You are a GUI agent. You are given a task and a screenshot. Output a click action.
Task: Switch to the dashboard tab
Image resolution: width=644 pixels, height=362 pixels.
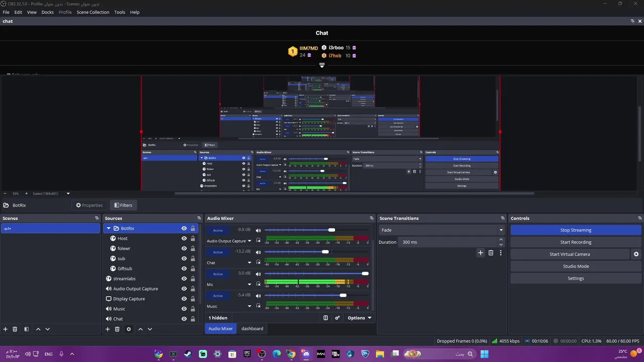pos(252,329)
